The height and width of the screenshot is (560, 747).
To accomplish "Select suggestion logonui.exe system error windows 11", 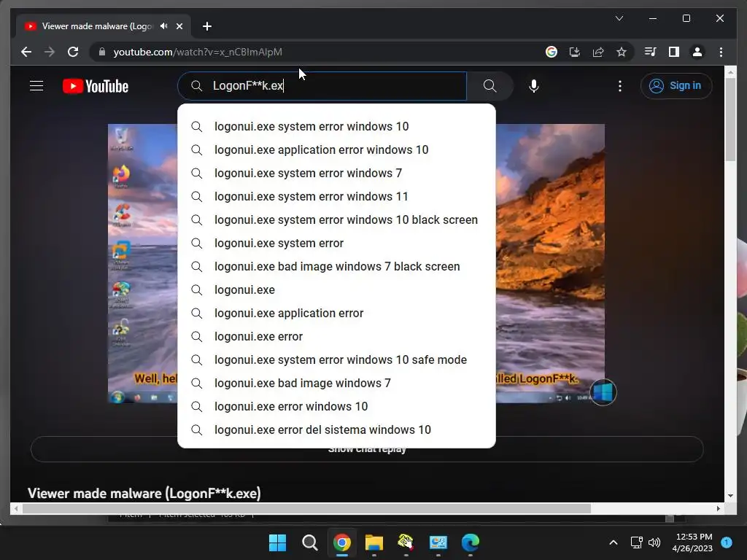I will click(336, 196).
